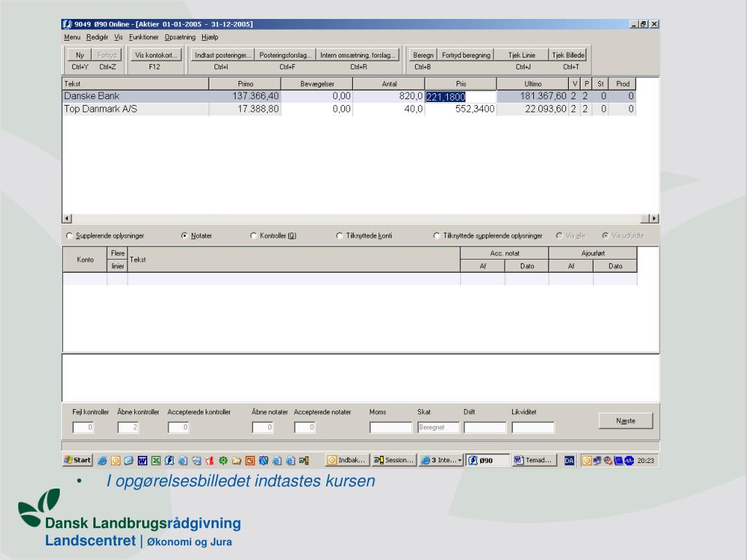Image resolution: width=747 pixels, height=560 pixels.
Task: Click the Start button
Action: 77,460
